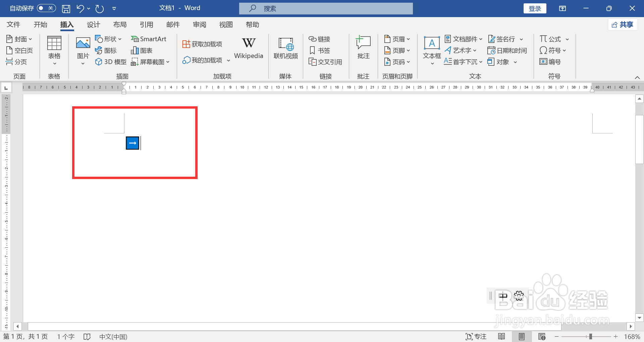
Task: Click the search (搜索) box
Action: click(326, 8)
